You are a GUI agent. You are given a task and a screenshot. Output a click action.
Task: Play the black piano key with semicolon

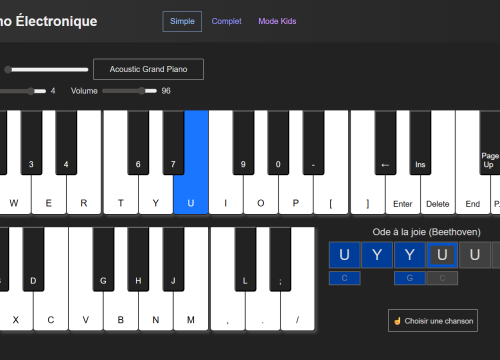tap(280, 260)
